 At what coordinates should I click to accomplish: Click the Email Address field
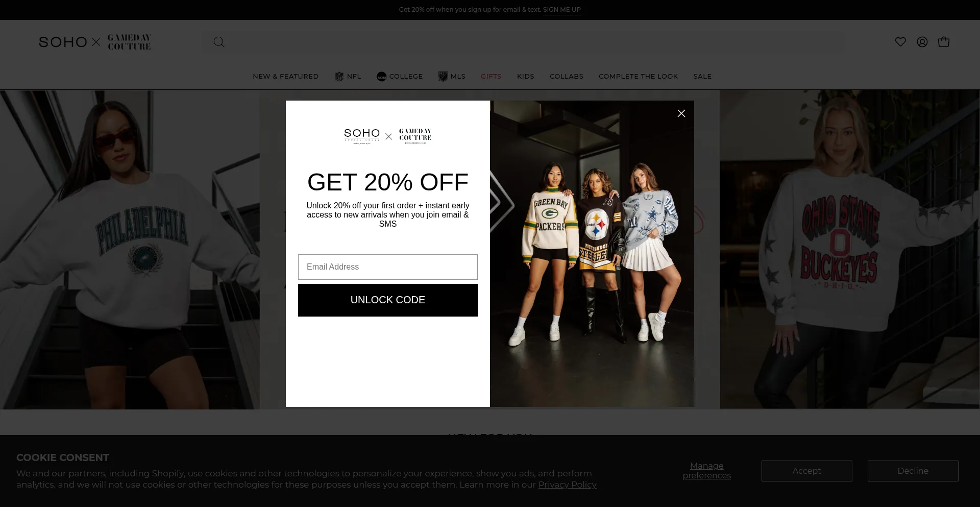click(x=388, y=267)
